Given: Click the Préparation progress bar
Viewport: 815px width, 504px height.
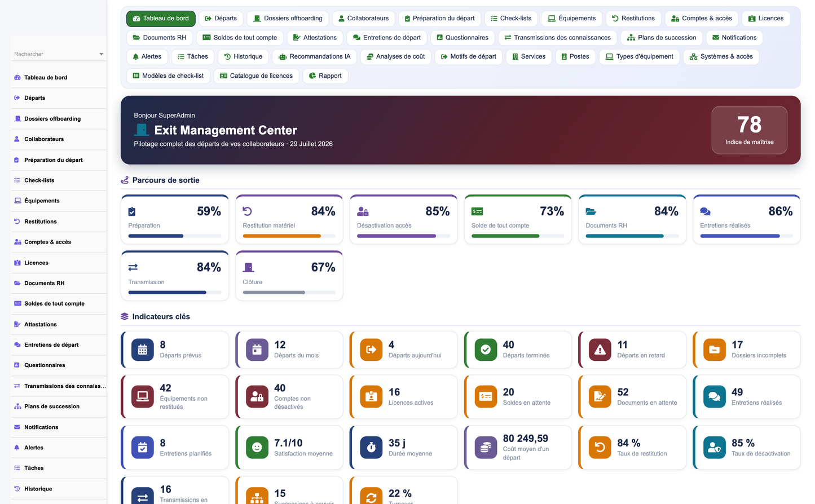Looking at the screenshot, I should (175, 236).
